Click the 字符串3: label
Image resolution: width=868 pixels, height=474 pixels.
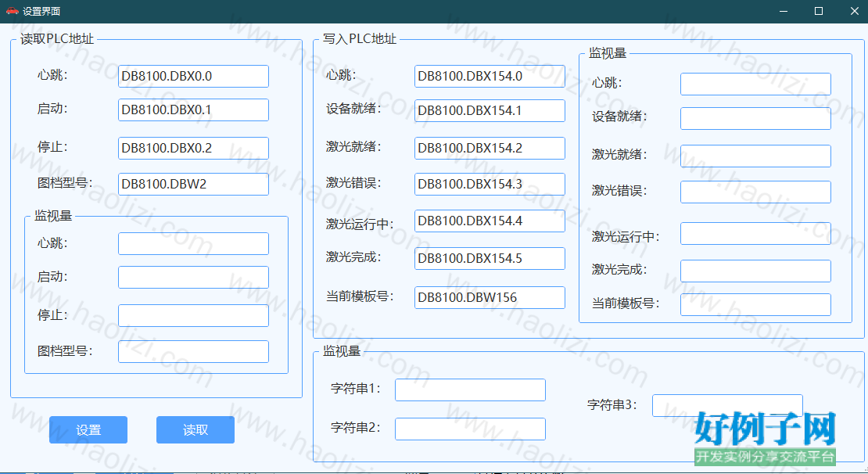pos(612,405)
